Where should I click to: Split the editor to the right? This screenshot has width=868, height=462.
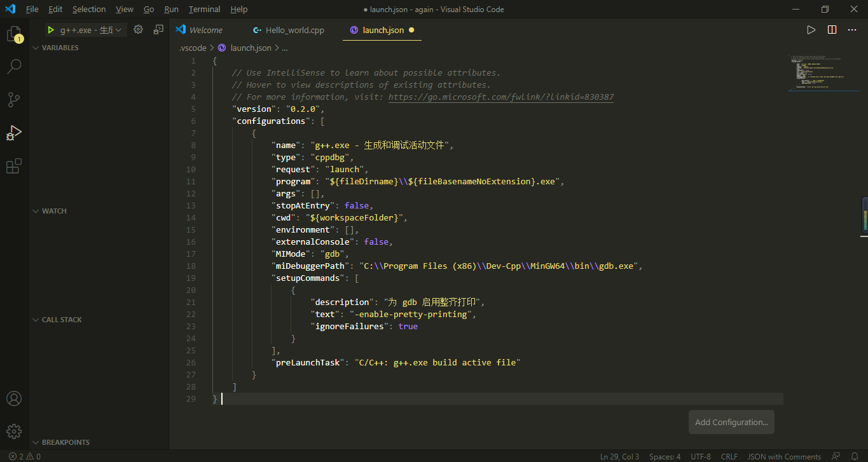click(x=832, y=30)
